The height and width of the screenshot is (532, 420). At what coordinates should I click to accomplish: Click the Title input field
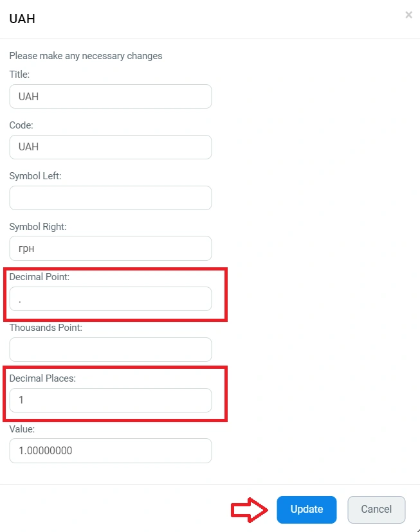tap(110, 96)
